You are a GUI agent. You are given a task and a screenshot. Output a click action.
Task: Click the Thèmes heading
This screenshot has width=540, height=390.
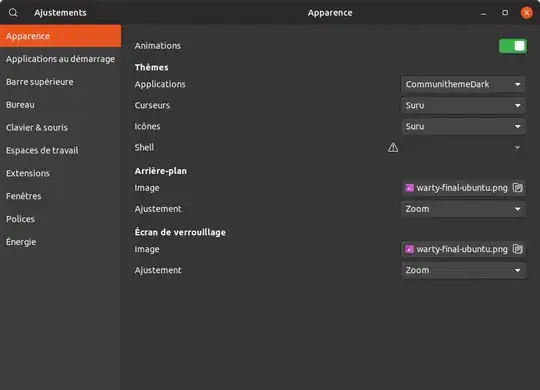(152, 67)
